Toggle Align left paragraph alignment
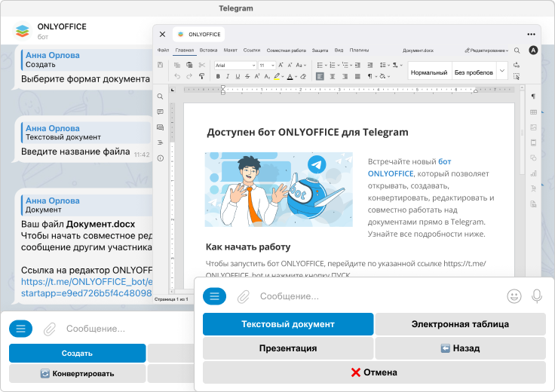 (x=320, y=76)
